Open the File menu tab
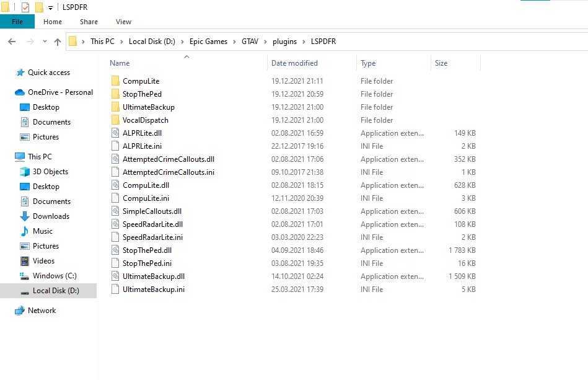588x380 pixels. pos(17,22)
